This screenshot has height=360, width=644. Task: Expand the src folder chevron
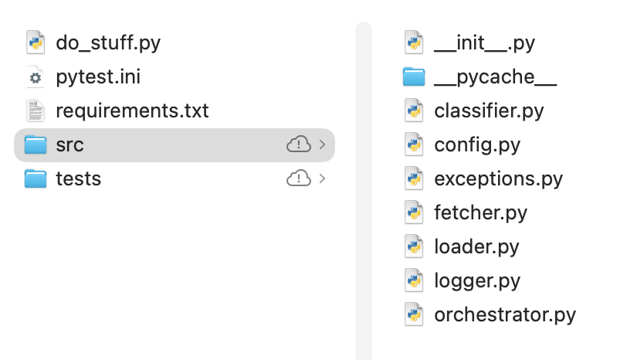coord(322,144)
